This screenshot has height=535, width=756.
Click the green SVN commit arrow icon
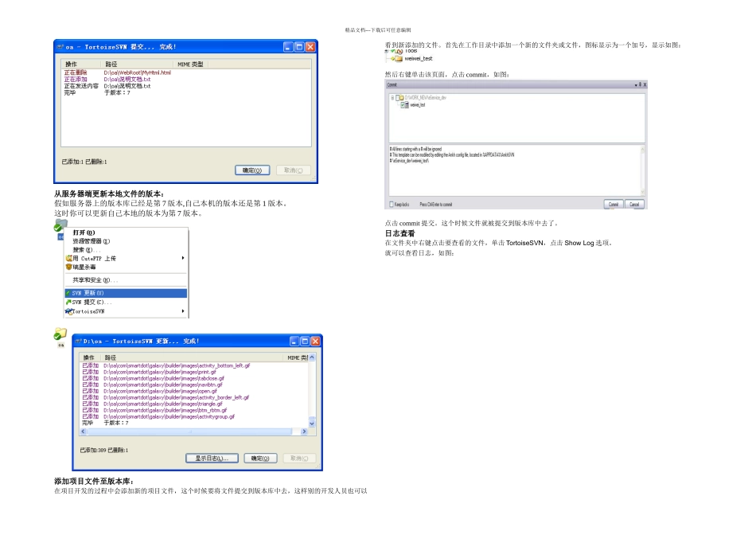[68, 302]
